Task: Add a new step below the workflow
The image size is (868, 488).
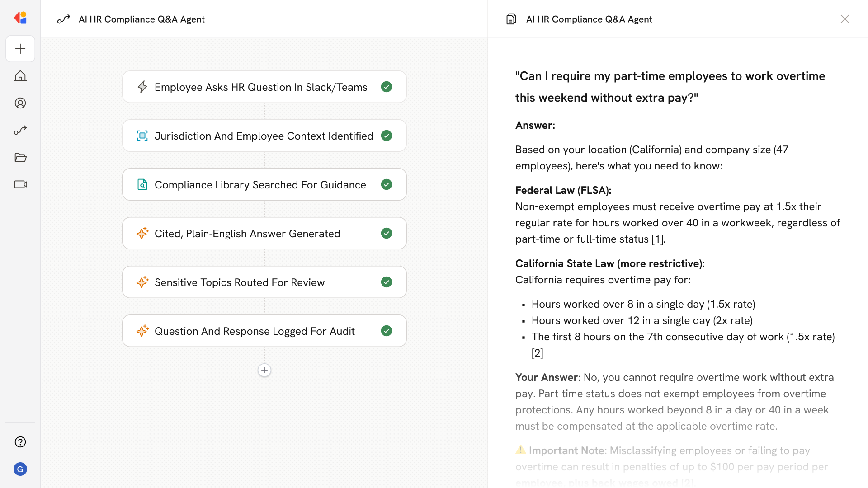Action: 264,370
